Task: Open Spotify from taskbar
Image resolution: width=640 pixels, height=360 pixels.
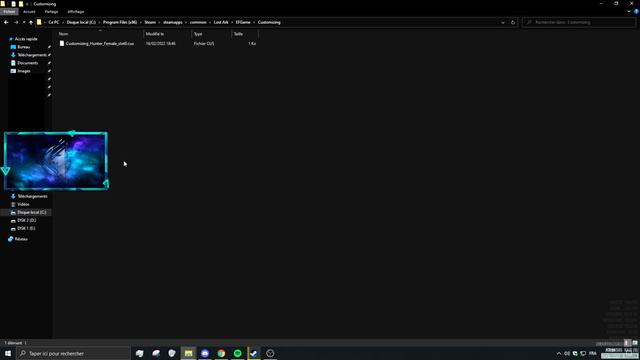Action: coord(238,353)
